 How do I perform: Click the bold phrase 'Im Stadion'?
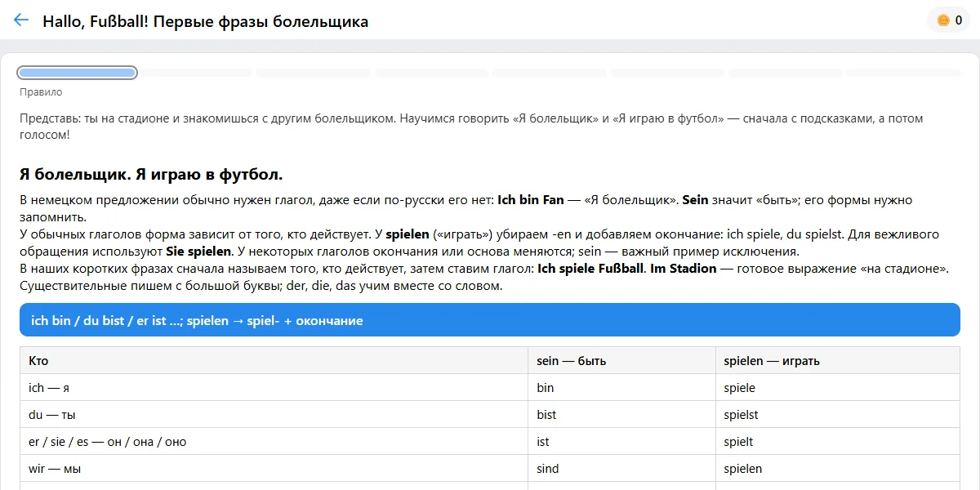pos(684,269)
